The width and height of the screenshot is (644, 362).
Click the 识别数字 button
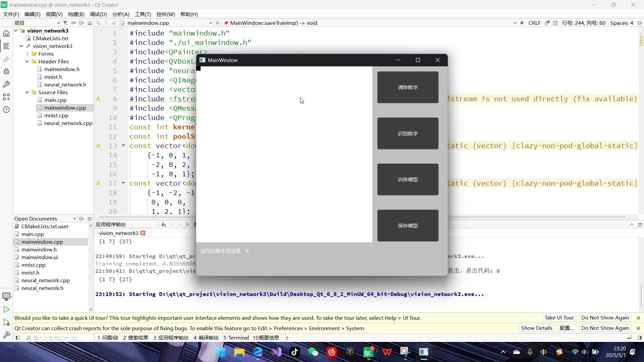(x=408, y=133)
